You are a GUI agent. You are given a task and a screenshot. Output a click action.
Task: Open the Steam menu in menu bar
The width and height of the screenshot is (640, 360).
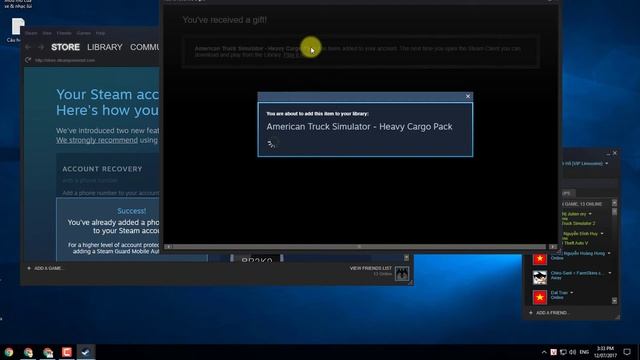coord(31,33)
